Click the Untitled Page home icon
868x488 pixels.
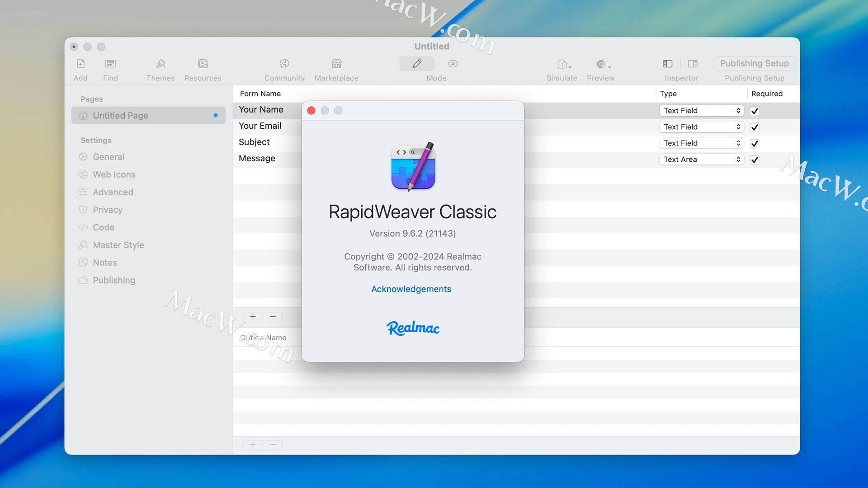click(x=83, y=115)
